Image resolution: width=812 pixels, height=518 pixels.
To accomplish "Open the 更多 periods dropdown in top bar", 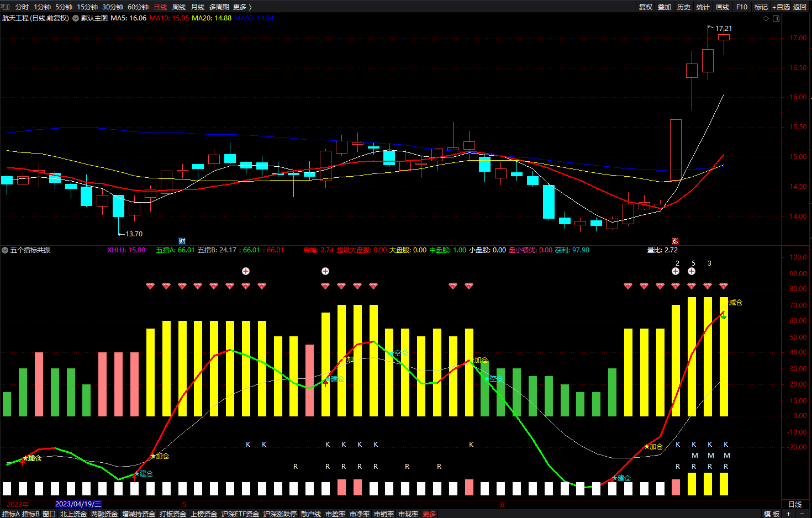I will point(242,7).
